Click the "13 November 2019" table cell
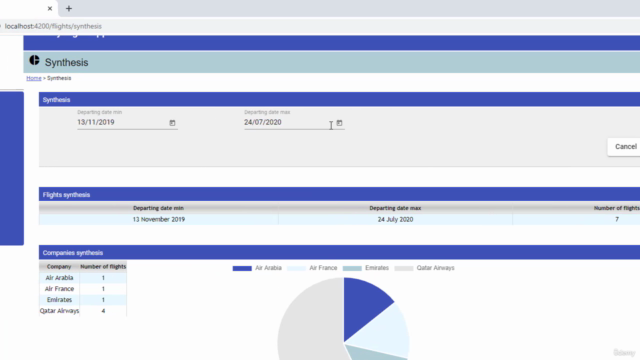 pos(159,219)
